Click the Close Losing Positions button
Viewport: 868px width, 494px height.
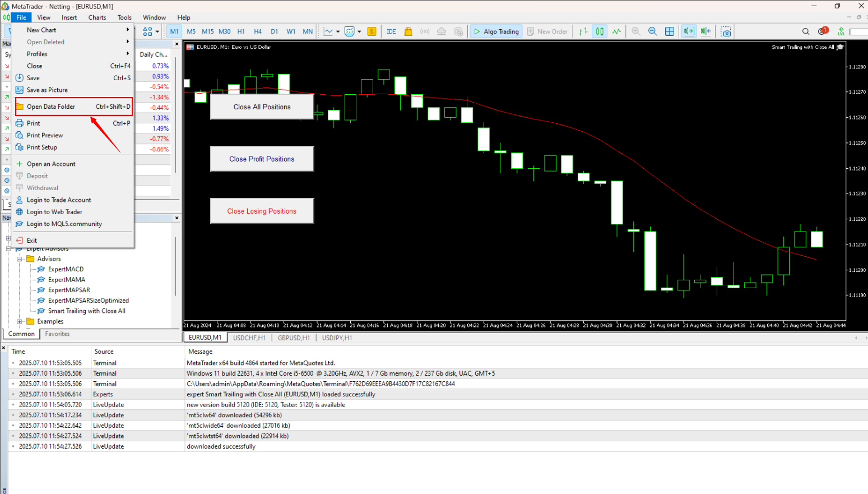coord(262,211)
